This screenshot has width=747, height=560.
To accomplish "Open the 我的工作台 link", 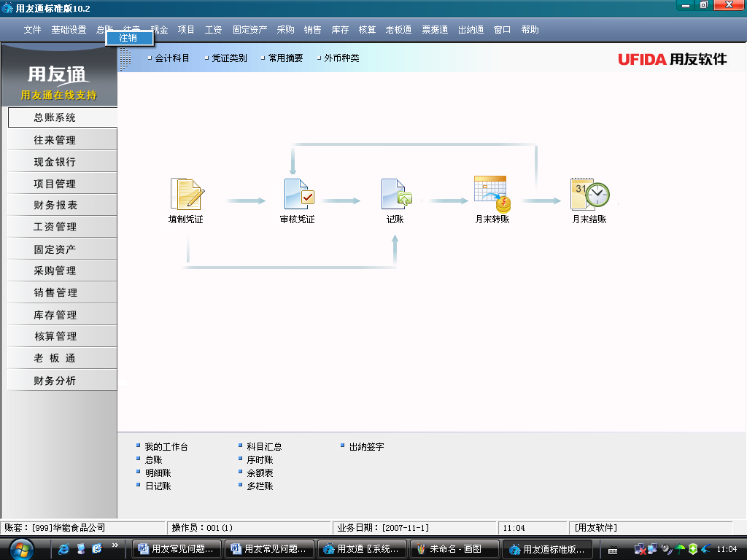I will [x=166, y=447].
